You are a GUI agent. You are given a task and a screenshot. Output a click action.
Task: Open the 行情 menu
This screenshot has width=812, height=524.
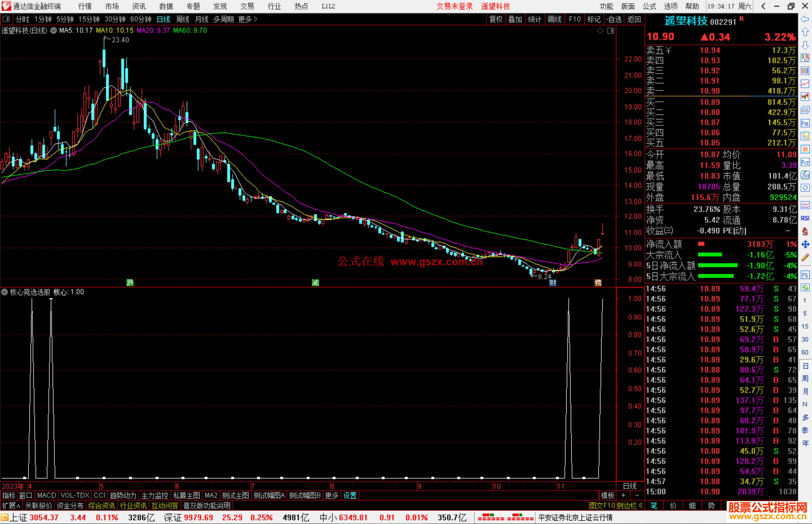click(85, 6)
